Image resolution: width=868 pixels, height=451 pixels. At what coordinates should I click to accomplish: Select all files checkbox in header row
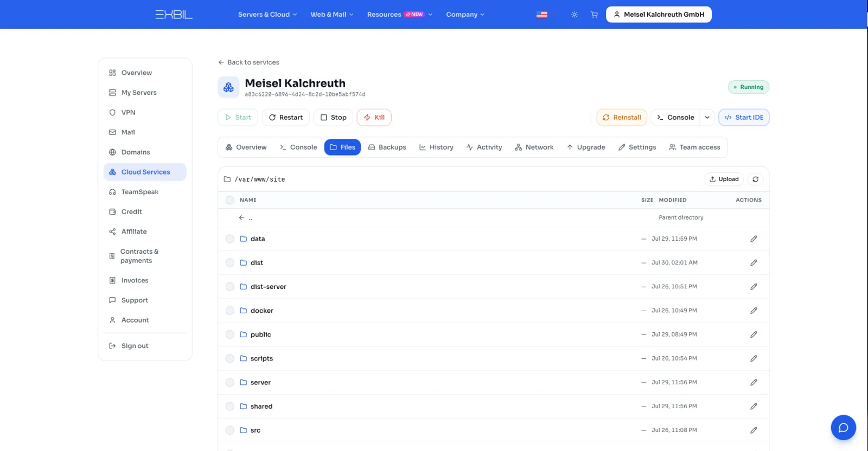(x=230, y=200)
